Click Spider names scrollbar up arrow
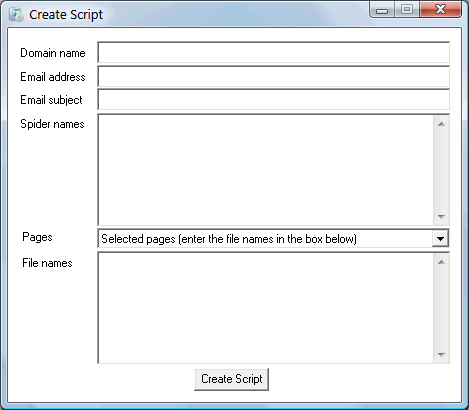The image size is (469, 410). click(441, 124)
